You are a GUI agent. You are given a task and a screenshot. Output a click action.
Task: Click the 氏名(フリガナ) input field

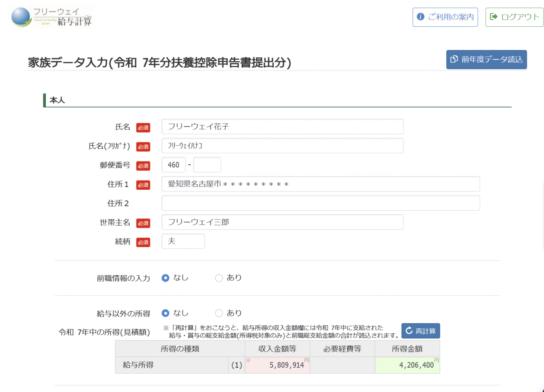click(x=282, y=146)
